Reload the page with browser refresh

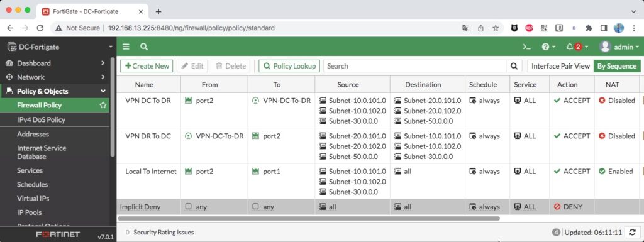(40, 28)
